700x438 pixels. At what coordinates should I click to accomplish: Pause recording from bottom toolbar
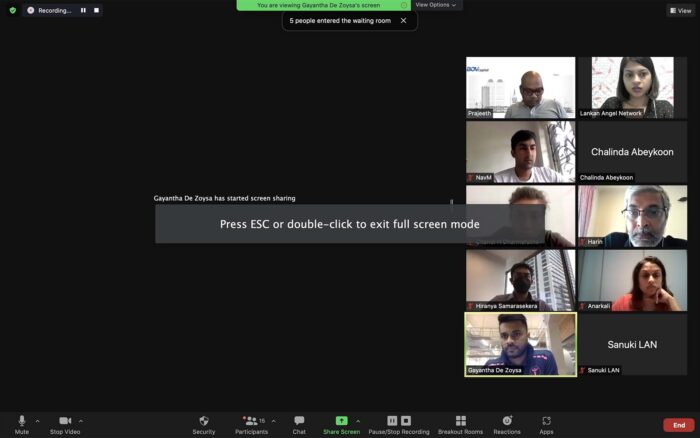point(392,421)
